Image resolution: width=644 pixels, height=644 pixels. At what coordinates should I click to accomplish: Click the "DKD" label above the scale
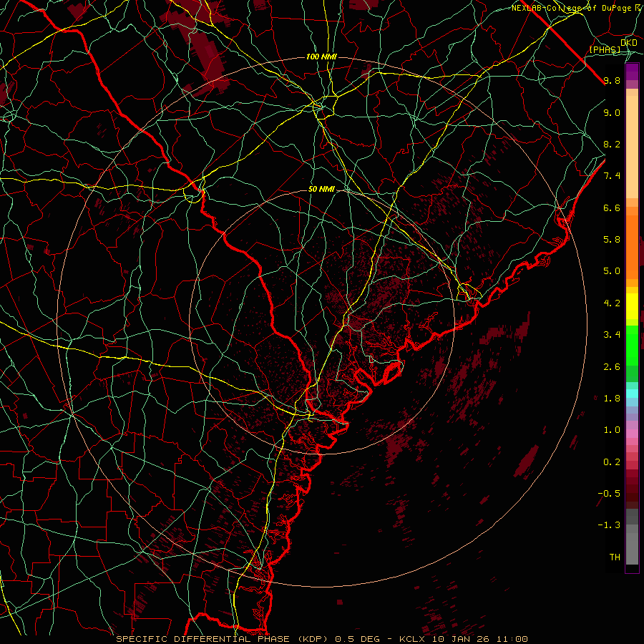click(629, 43)
